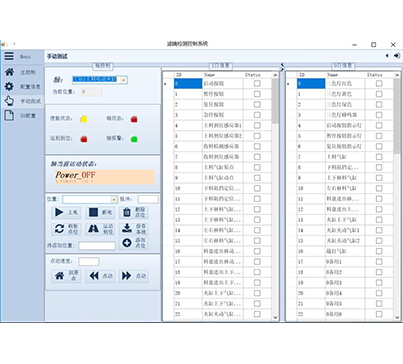This screenshot has height=364, width=403.
Task: Click the 待添加位置 input field
Action: [97, 246]
